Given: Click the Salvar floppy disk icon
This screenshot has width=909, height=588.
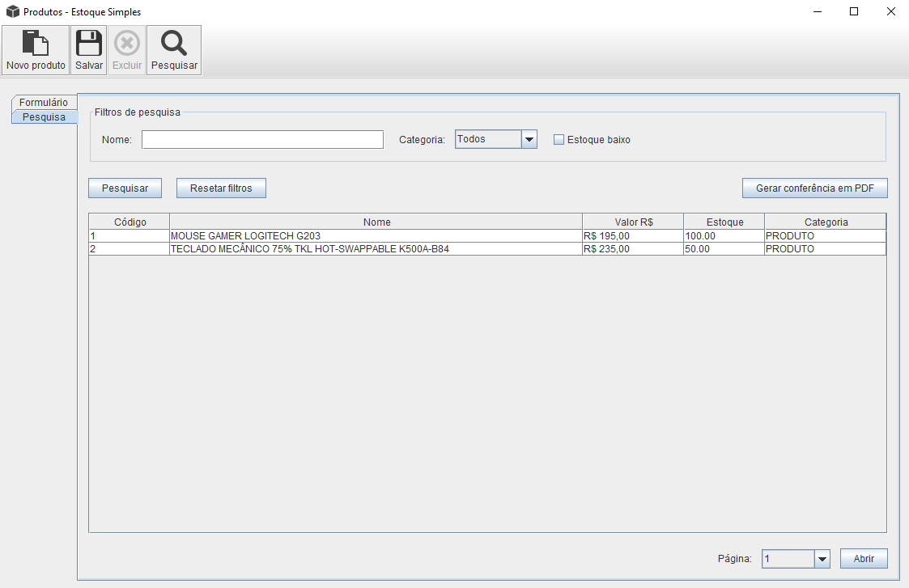Looking at the screenshot, I should pyautogui.click(x=89, y=44).
